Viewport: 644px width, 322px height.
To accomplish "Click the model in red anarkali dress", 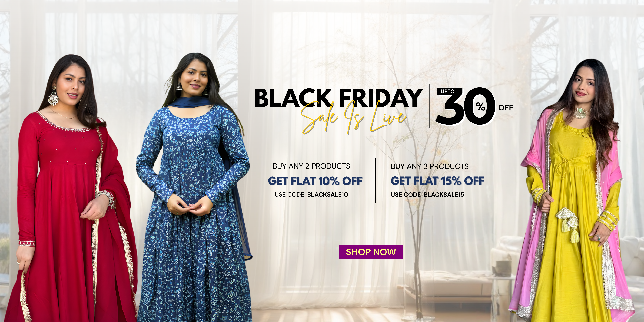I will [71, 190].
